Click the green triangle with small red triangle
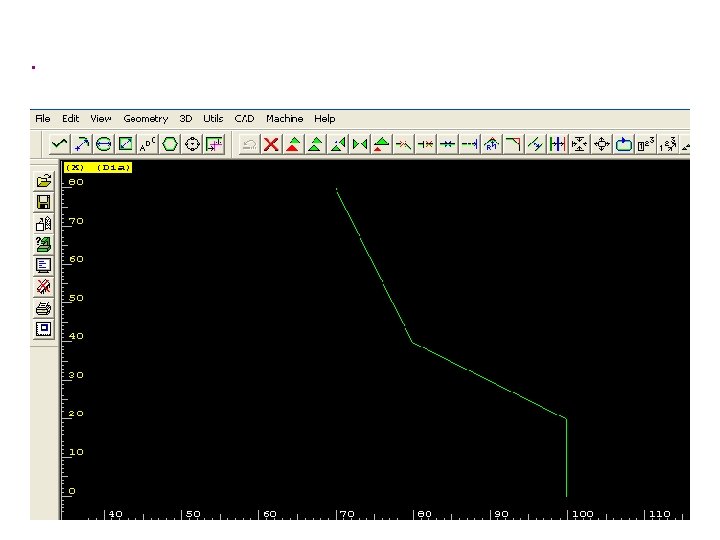 pyautogui.click(x=381, y=145)
